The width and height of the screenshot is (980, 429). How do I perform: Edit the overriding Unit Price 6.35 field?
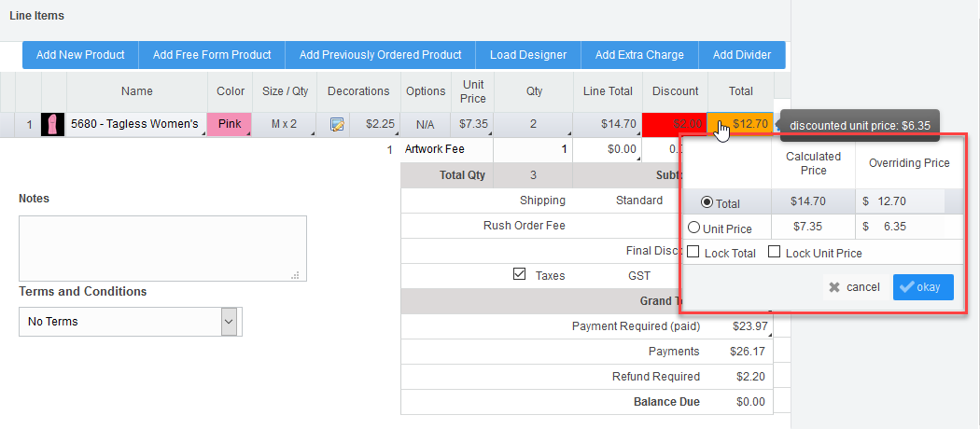(x=900, y=227)
